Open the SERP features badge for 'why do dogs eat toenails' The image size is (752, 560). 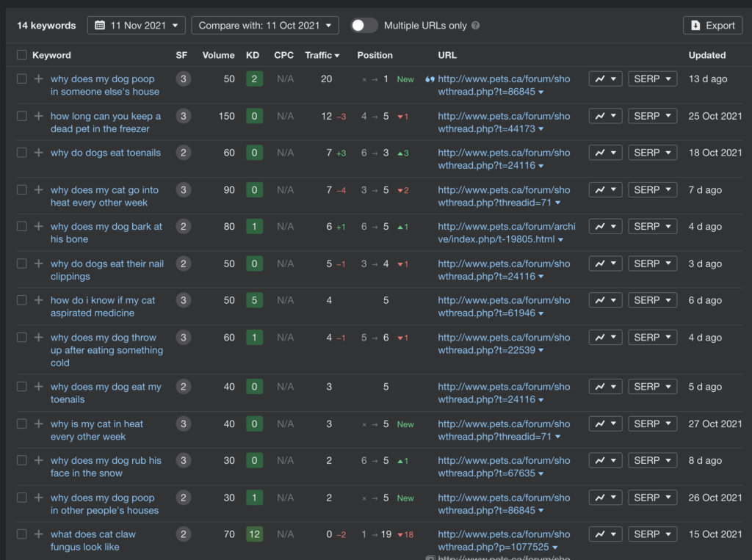point(183,153)
